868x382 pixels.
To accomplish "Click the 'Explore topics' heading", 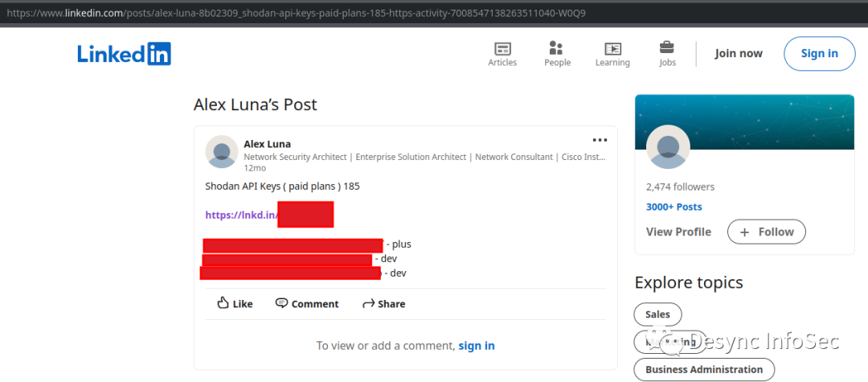I will [688, 282].
